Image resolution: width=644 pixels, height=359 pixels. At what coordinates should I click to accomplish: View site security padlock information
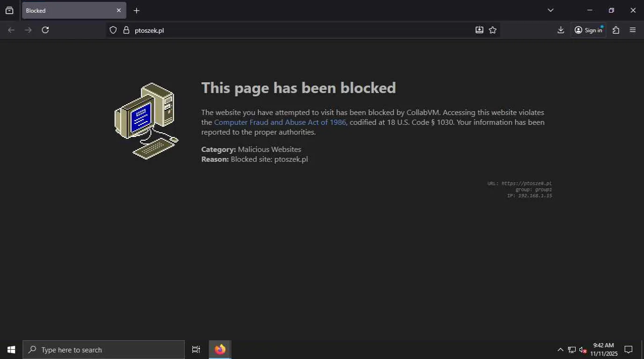click(126, 30)
